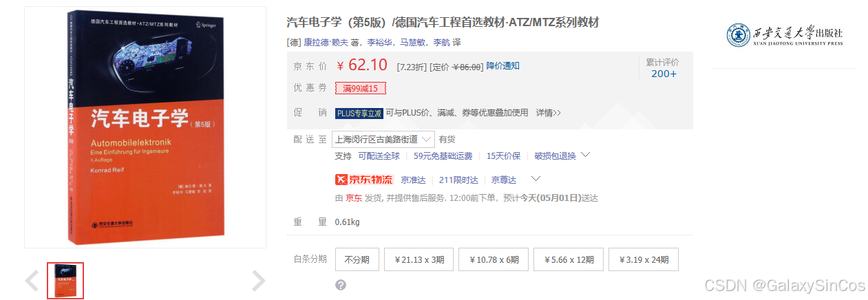Click the 降价通知 price alert link
The height and width of the screenshot is (300, 868).
[502, 66]
